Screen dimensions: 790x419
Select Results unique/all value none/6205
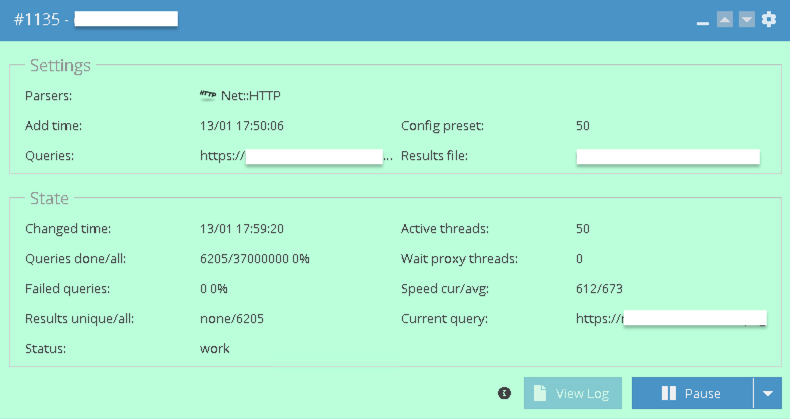pyautogui.click(x=232, y=318)
